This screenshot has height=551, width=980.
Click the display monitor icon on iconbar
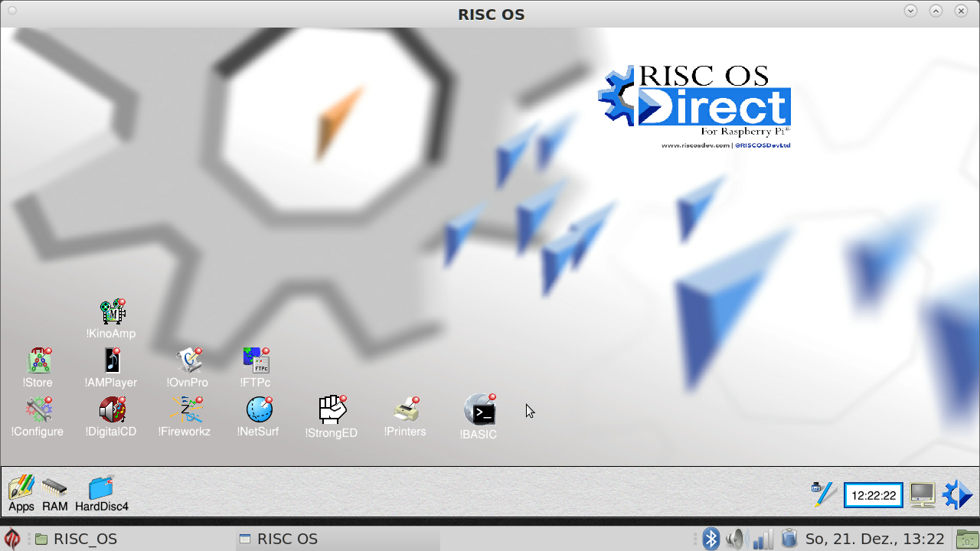click(922, 495)
